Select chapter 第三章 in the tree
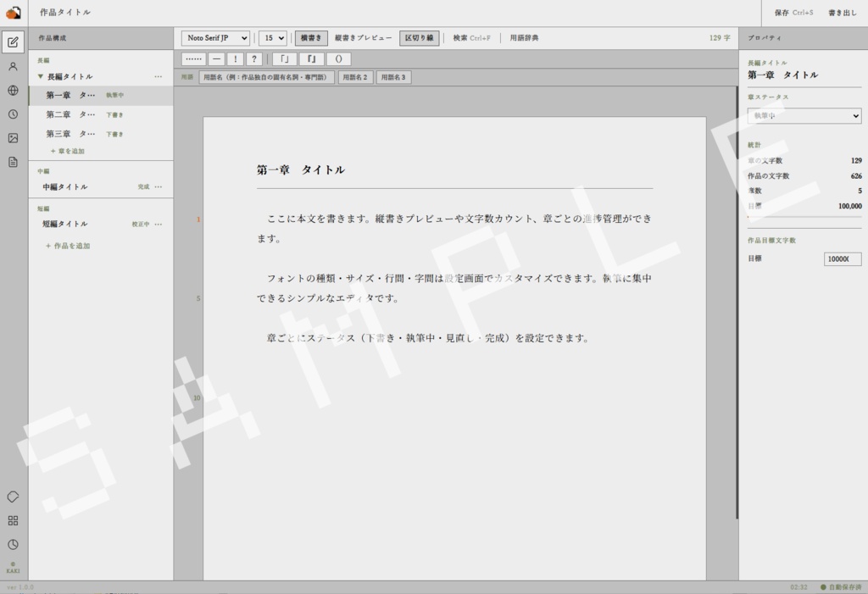Image resolution: width=868 pixels, height=594 pixels. (x=101, y=134)
